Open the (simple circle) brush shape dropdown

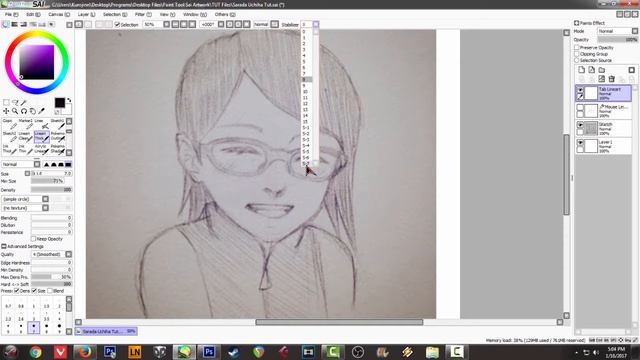click(25, 199)
